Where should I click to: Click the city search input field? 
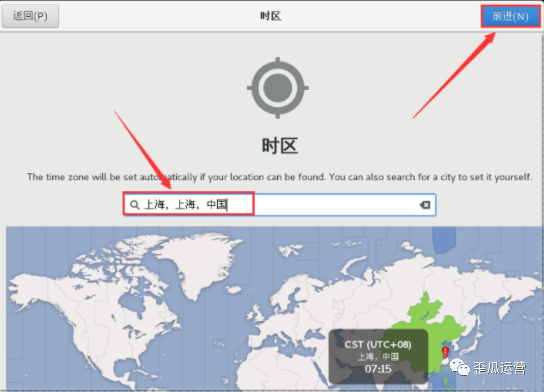[279, 205]
